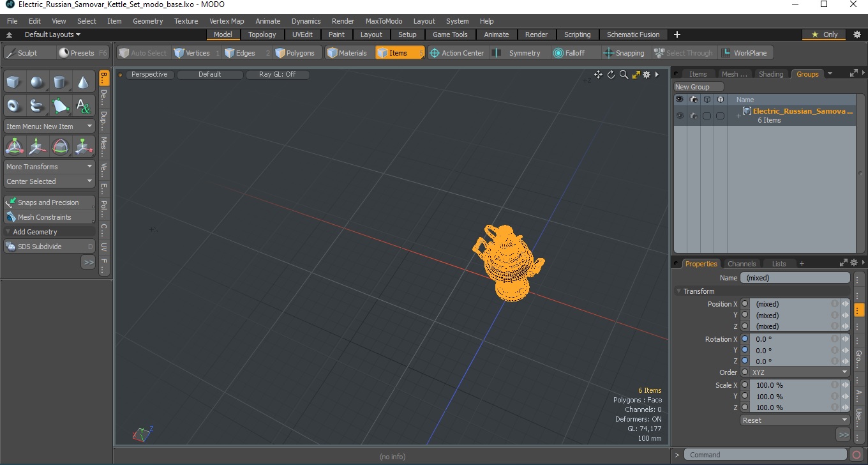Click the viewport zoom magnifier icon
868x465 pixels.
[x=624, y=75]
